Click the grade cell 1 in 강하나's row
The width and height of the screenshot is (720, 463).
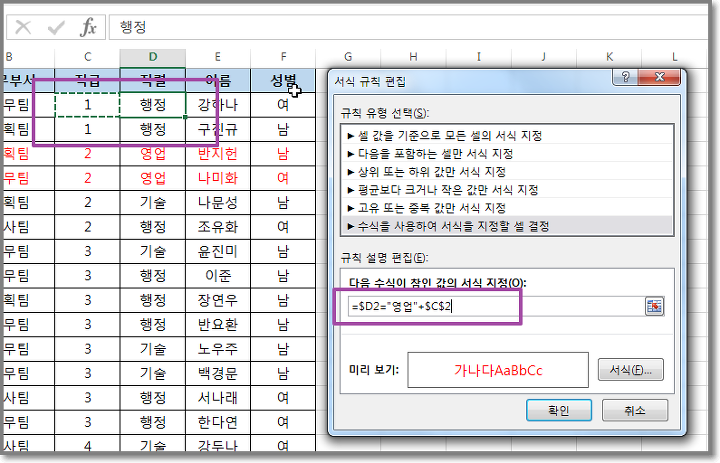[87, 105]
